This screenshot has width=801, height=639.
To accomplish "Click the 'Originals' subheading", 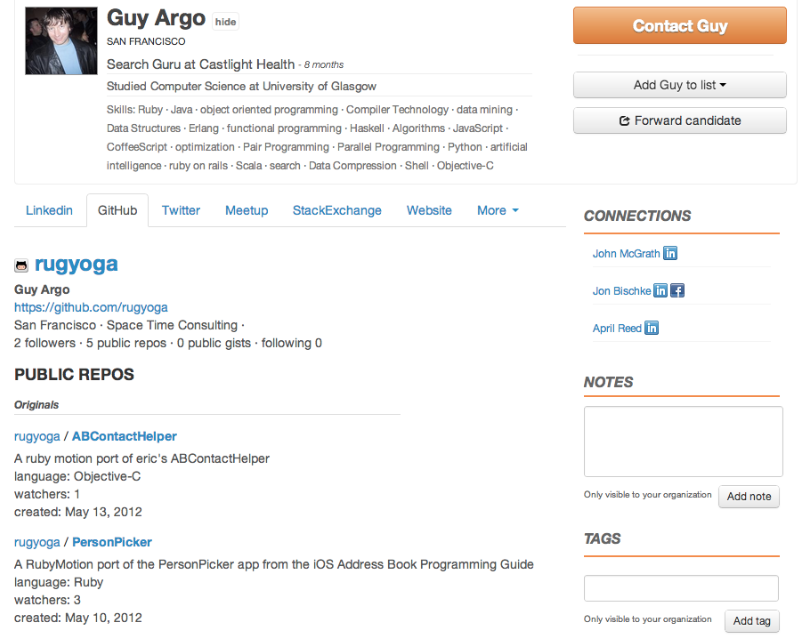I will pos(36,405).
